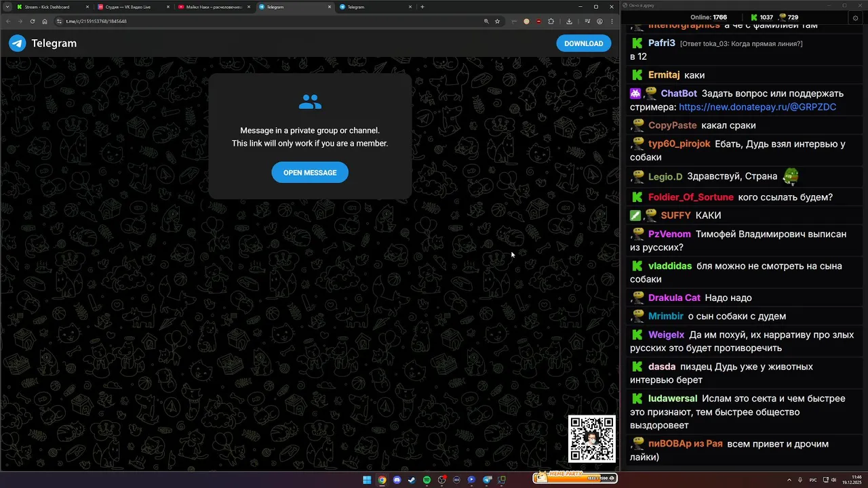868x488 pixels.
Task: Open Steam from the taskbar
Action: pyautogui.click(x=412, y=480)
